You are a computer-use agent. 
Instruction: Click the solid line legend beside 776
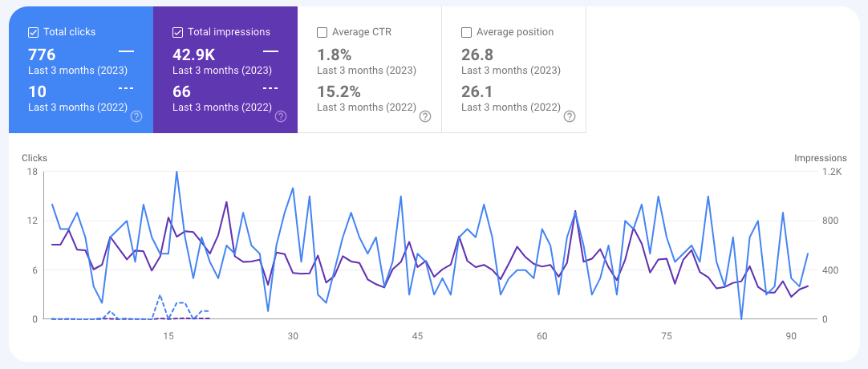click(x=126, y=51)
